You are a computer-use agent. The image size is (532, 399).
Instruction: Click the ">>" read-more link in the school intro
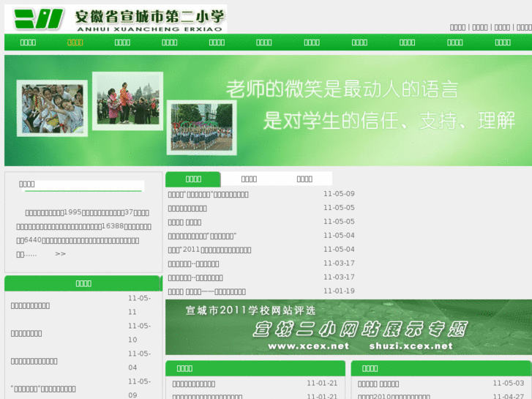pyautogui.click(x=61, y=253)
